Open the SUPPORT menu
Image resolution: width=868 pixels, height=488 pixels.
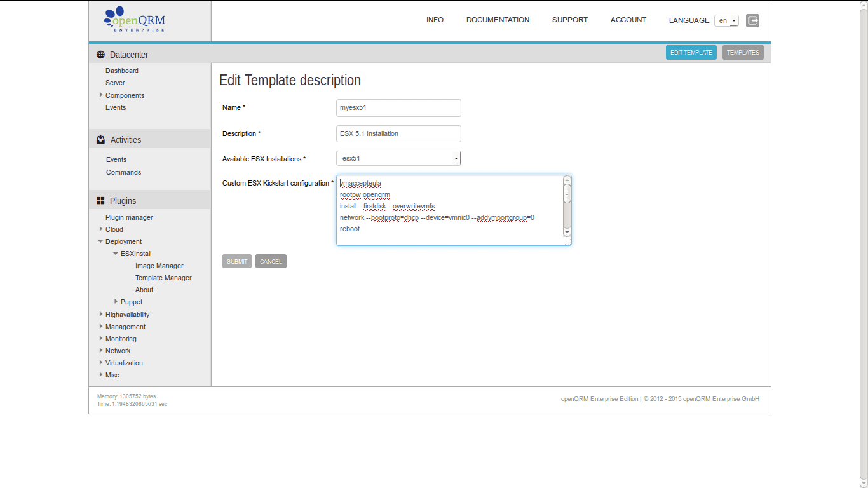570,20
